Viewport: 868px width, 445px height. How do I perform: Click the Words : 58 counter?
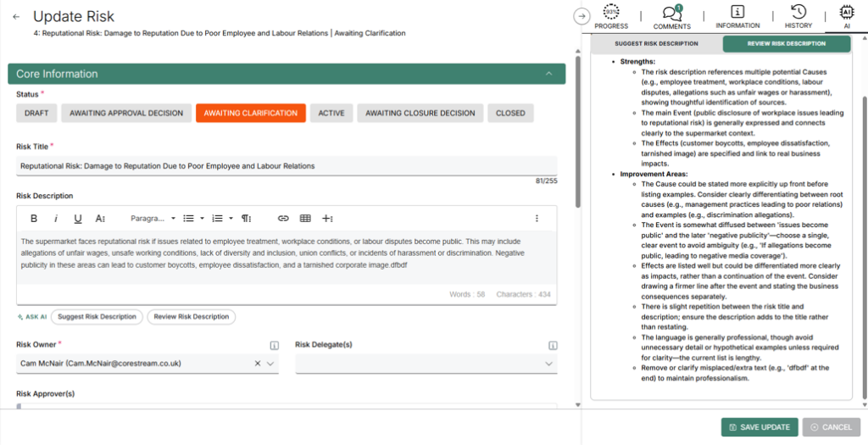tap(467, 294)
